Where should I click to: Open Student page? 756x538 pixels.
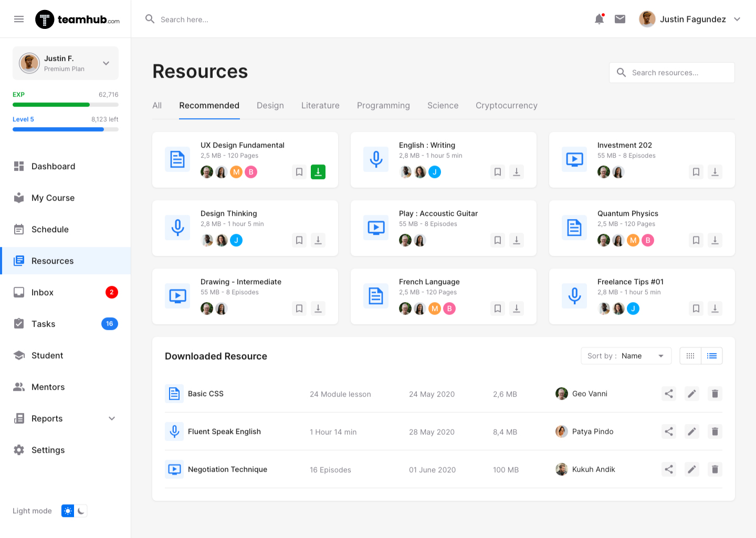coord(66,355)
